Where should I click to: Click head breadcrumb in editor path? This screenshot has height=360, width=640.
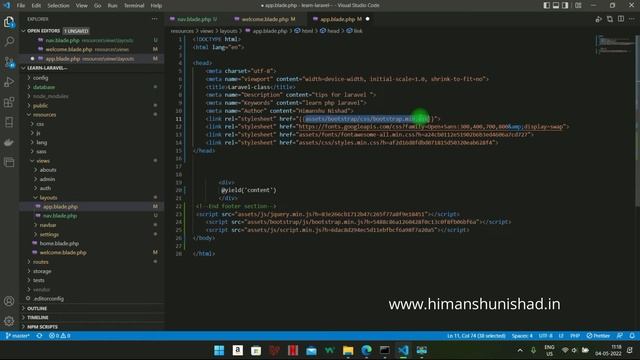333,31
